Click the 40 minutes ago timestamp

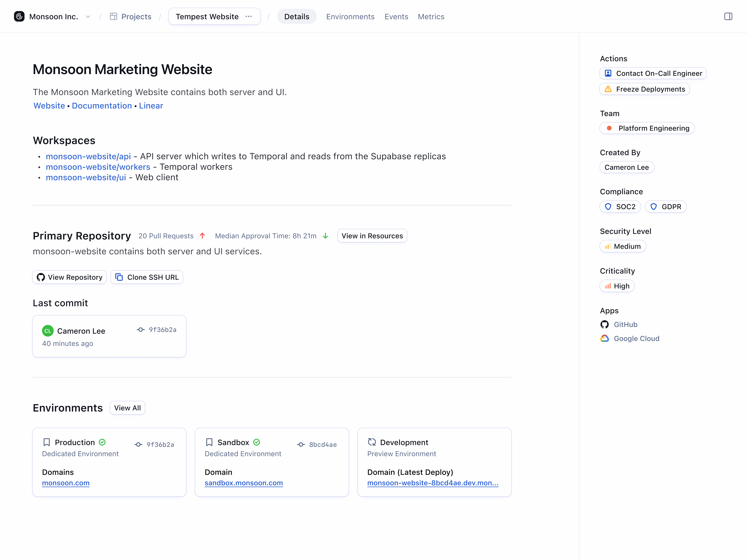pyautogui.click(x=68, y=343)
